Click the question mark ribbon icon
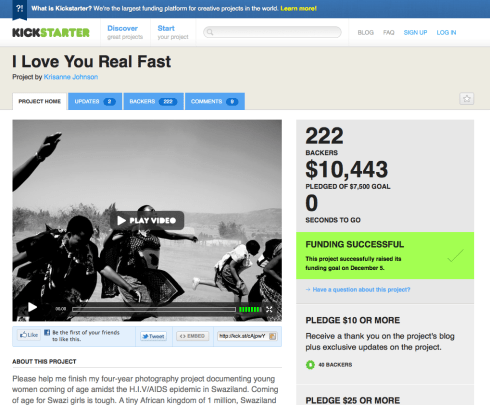 pos(19,9)
